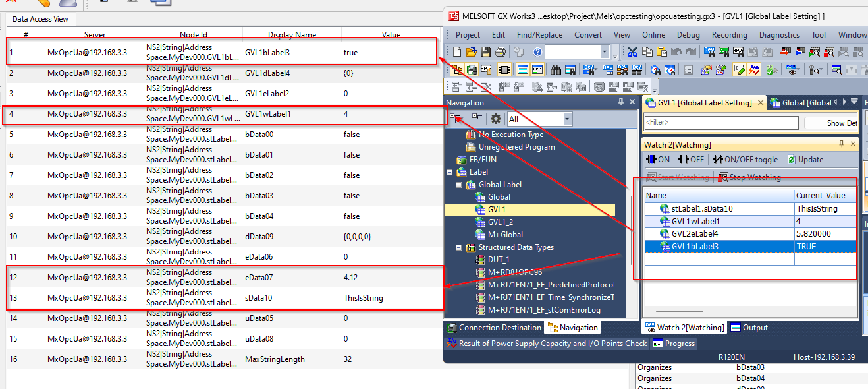Click the memory chip toolbar icon
The width and height of the screenshot is (868, 389).
click(x=504, y=69)
